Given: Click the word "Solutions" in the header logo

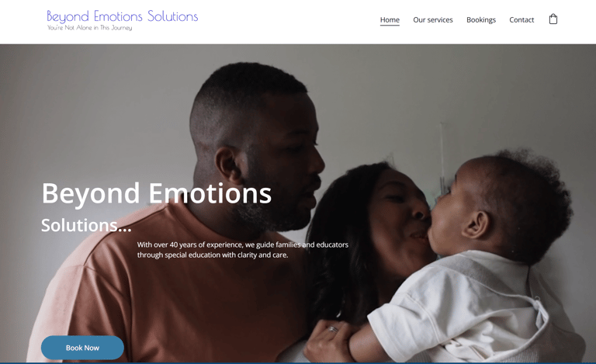Looking at the screenshot, I should 172,16.
